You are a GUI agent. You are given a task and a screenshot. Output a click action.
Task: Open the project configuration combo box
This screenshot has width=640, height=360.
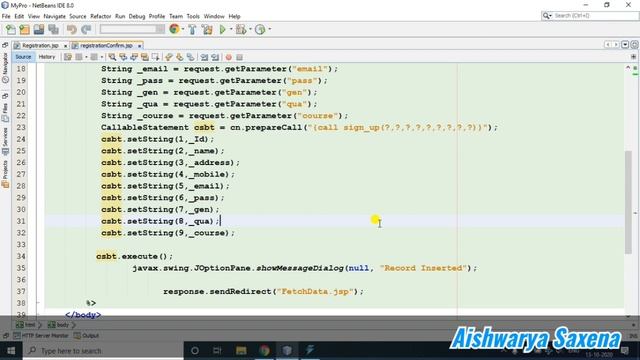coord(132,29)
